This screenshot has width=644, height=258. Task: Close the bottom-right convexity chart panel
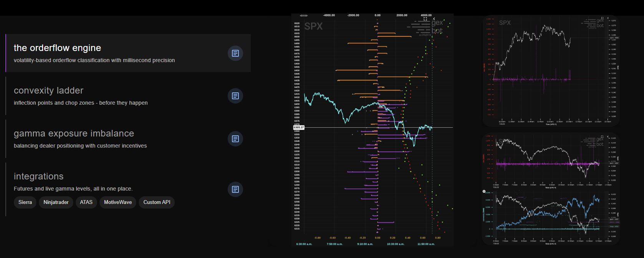[484, 191]
